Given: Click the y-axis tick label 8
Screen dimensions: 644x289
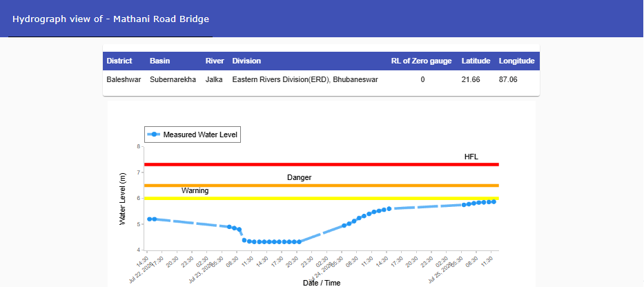Looking at the screenshot, I should coord(139,146).
